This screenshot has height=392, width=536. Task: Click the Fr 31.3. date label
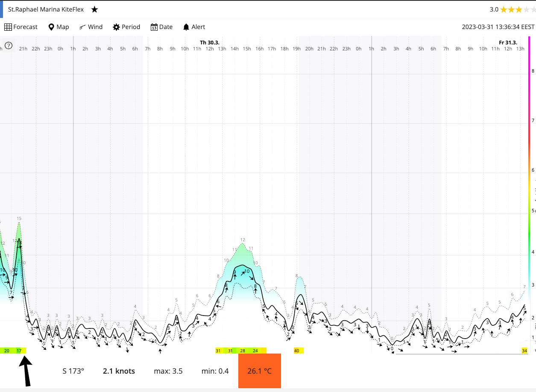pyautogui.click(x=508, y=42)
